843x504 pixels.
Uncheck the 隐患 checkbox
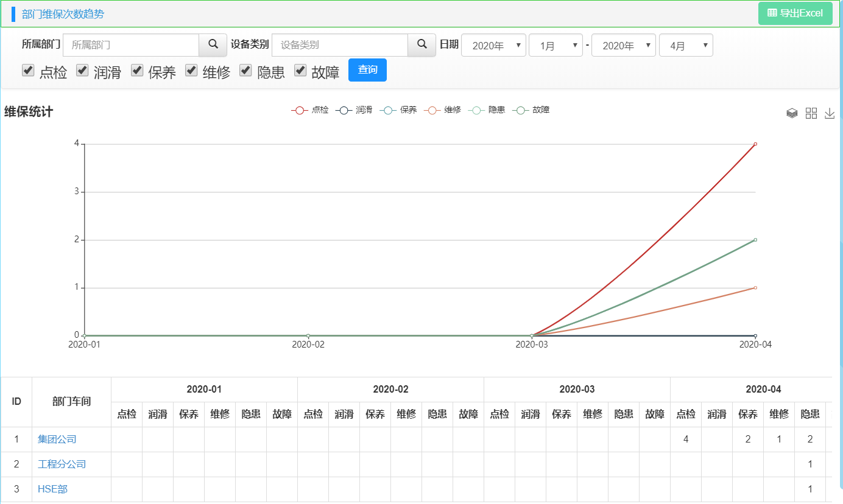(245, 71)
